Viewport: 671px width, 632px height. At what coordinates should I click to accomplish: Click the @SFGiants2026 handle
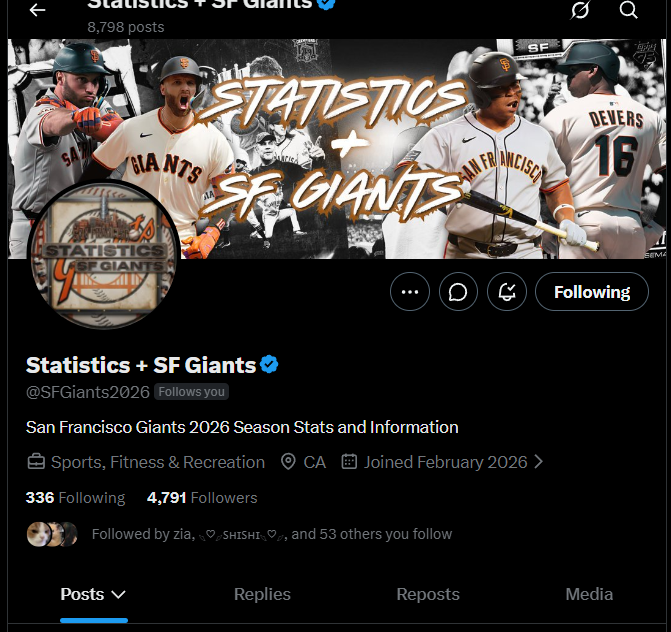click(x=88, y=392)
